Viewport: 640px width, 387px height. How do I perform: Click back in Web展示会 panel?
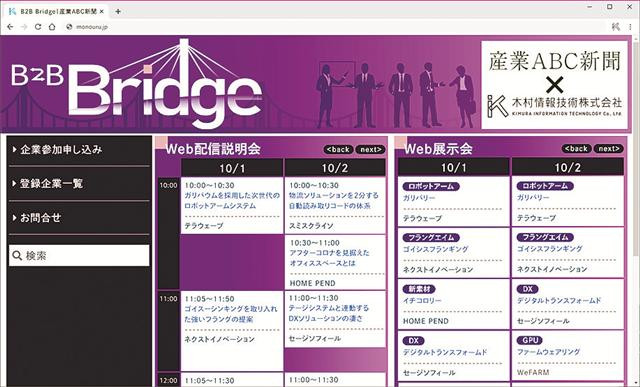tap(576, 149)
